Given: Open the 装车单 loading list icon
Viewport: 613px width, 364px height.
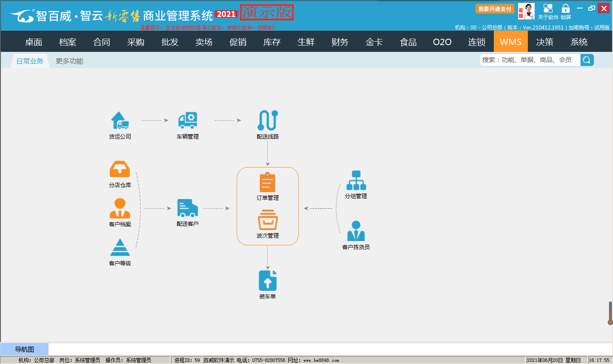Looking at the screenshot, I should tap(268, 281).
